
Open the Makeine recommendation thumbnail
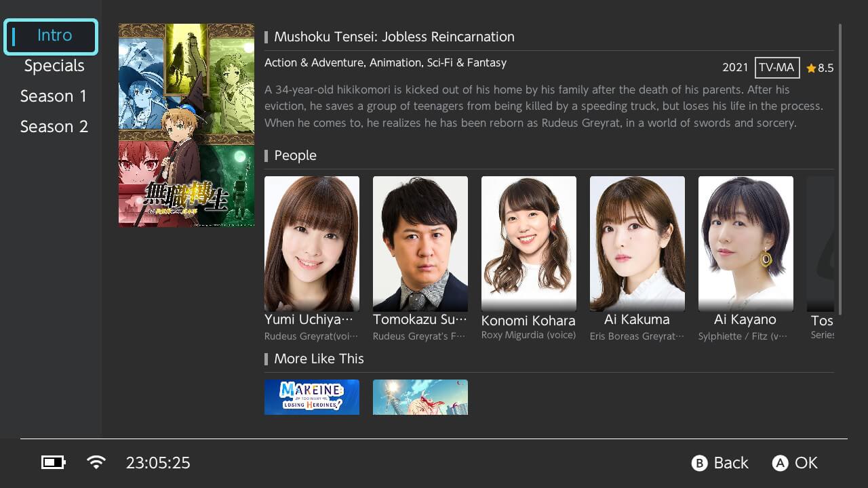click(x=312, y=397)
